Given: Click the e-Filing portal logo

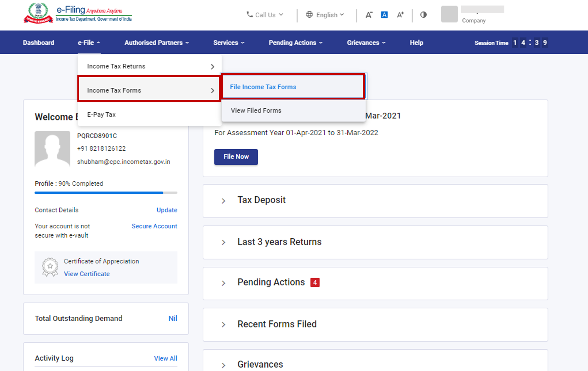Looking at the screenshot, I should pyautogui.click(x=77, y=13).
